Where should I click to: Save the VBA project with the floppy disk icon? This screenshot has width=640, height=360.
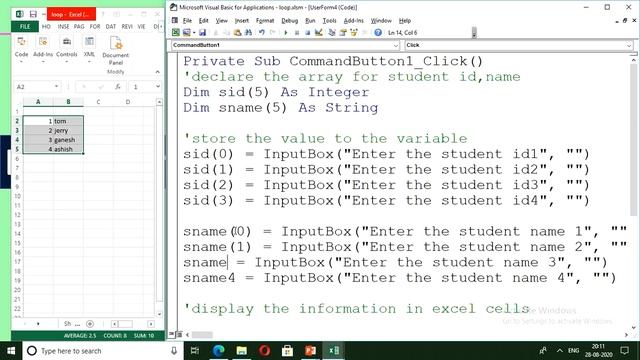pos(202,33)
